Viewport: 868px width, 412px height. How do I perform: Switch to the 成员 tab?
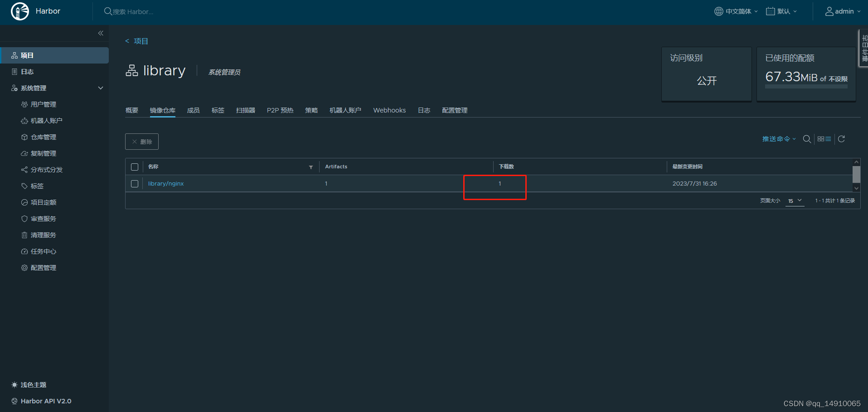[194, 110]
